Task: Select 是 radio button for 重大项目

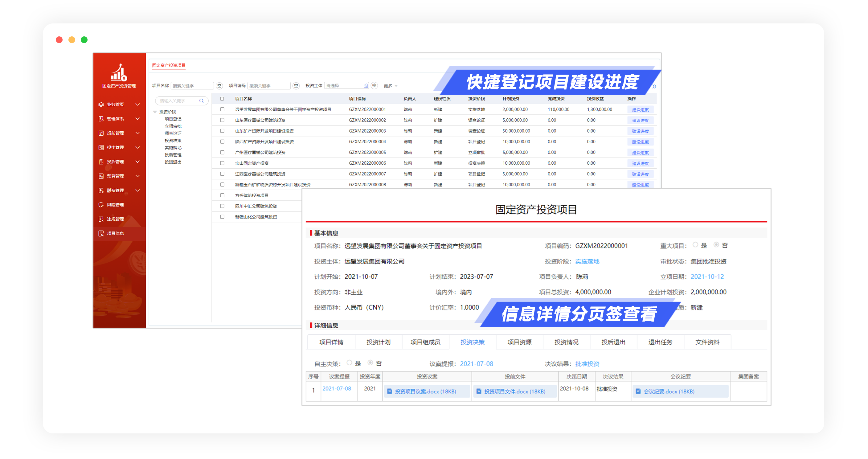Action: [695, 245]
